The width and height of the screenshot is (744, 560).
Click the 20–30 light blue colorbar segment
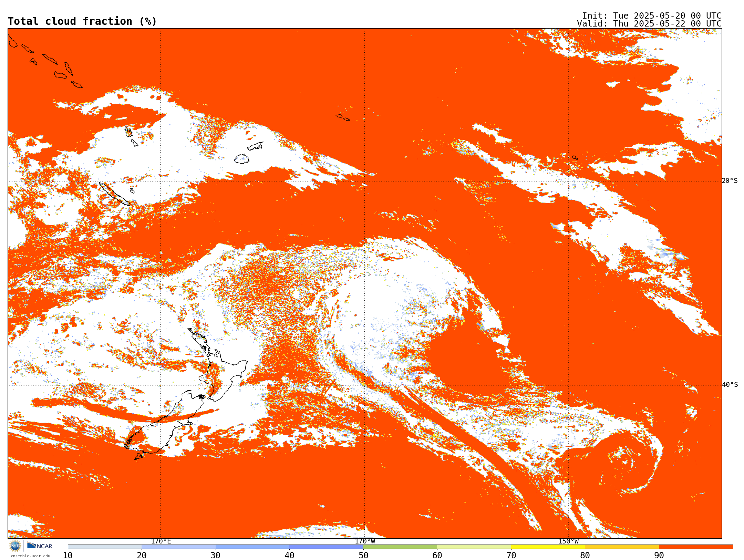[178, 547]
